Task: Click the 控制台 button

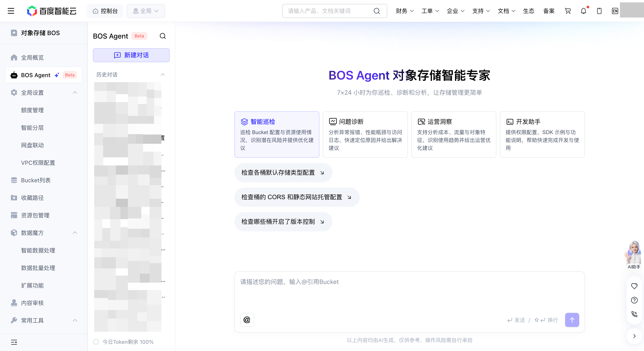Action: pos(105,11)
